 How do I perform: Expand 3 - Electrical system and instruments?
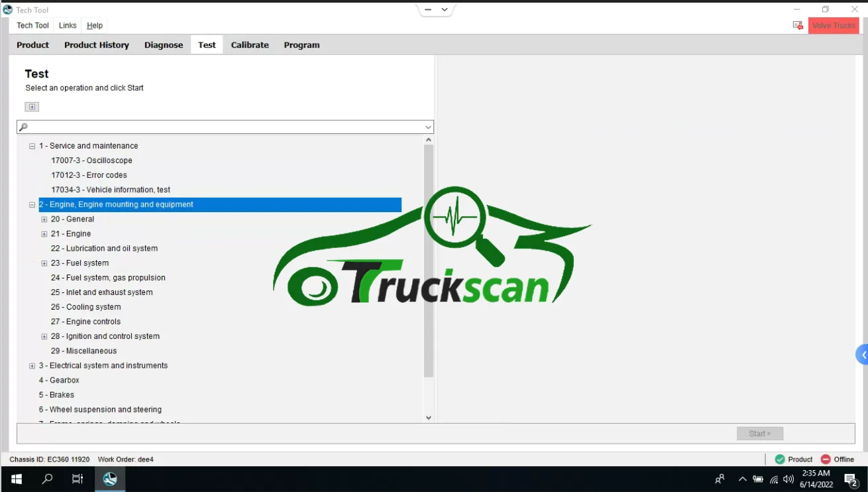(x=32, y=366)
